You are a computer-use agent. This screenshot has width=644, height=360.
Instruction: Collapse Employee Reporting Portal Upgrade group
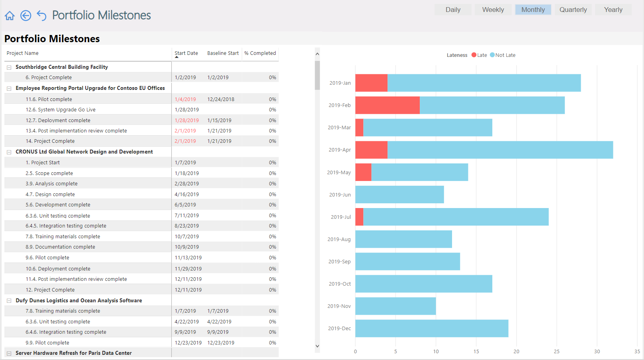[9, 88]
